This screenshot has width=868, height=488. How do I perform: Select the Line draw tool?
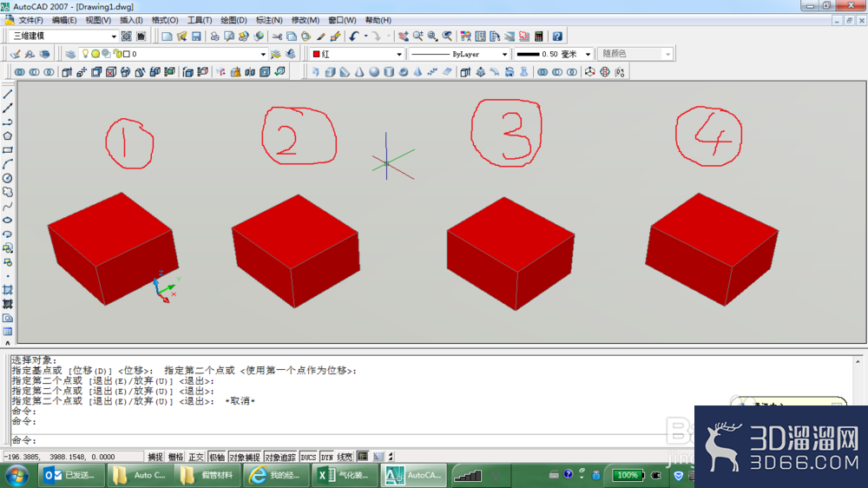[x=8, y=94]
